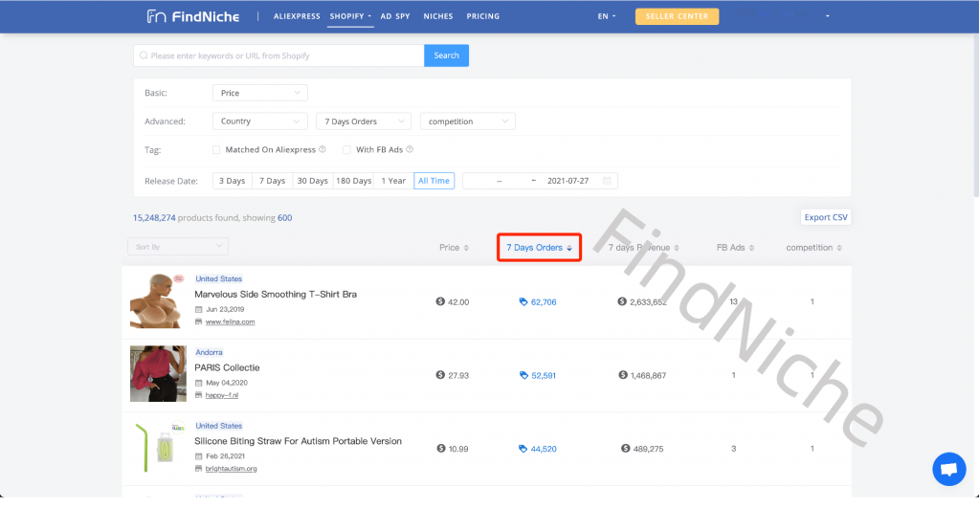Click dollar icon beside 10.99 price
The image size is (980, 531).
441,449
